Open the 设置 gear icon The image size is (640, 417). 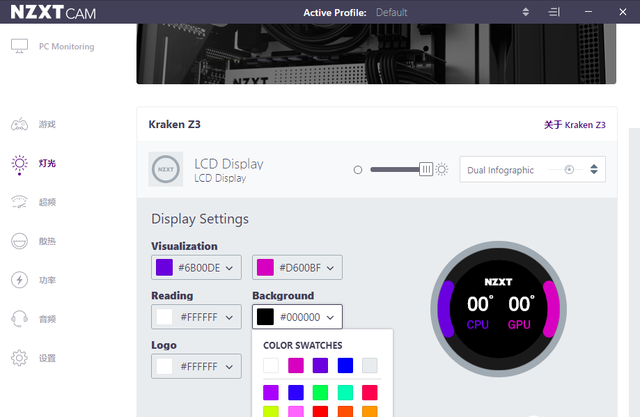point(19,358)
